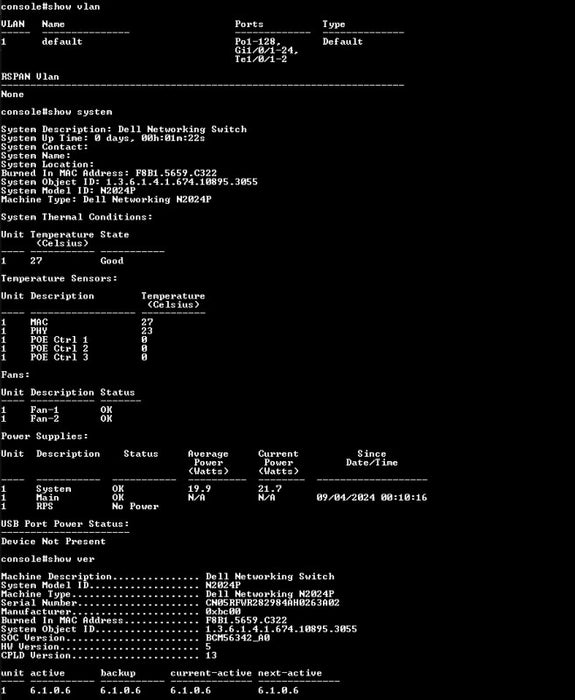Viewport: 575px width, 700px height.
Task: Click the 'show ver' command line
Action: click(48, 559)
